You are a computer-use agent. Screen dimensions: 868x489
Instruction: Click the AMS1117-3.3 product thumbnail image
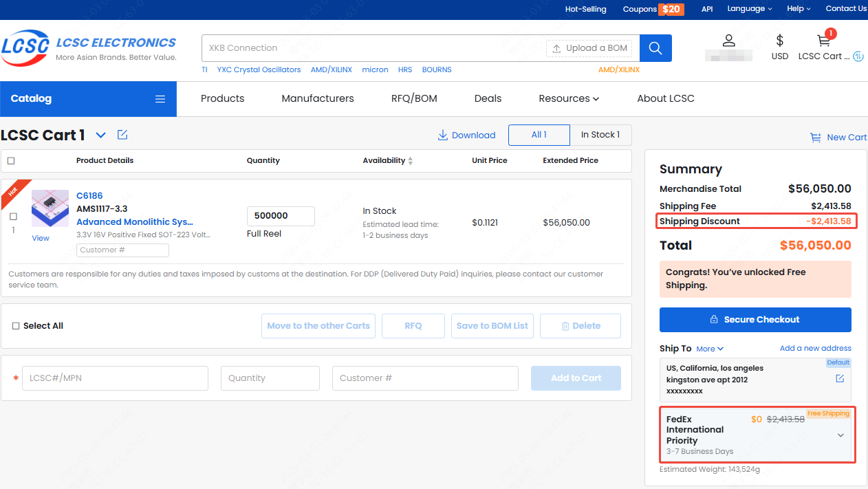tap(50, 208)
